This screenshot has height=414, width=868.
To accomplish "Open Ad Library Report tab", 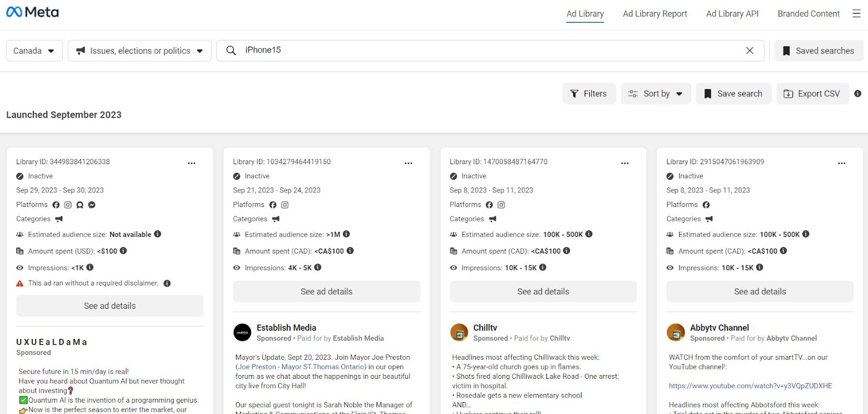I will (655, 14).
